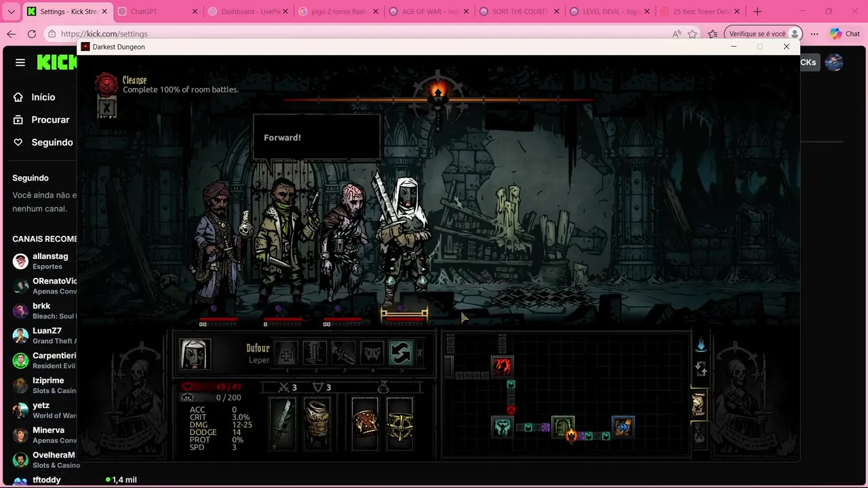Click the 0/200 stress bar

212,398
